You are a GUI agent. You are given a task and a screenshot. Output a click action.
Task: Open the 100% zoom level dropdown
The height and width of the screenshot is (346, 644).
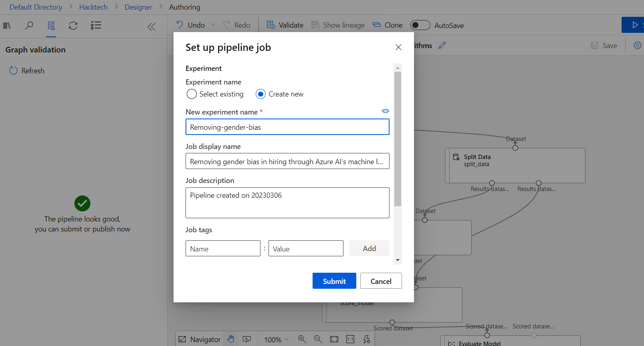tap(276, 340)
